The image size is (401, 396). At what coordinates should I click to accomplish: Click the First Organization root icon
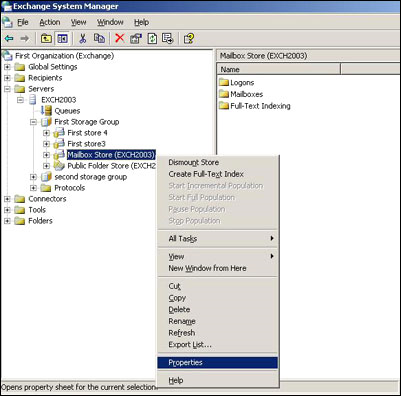tap(7, 56)
